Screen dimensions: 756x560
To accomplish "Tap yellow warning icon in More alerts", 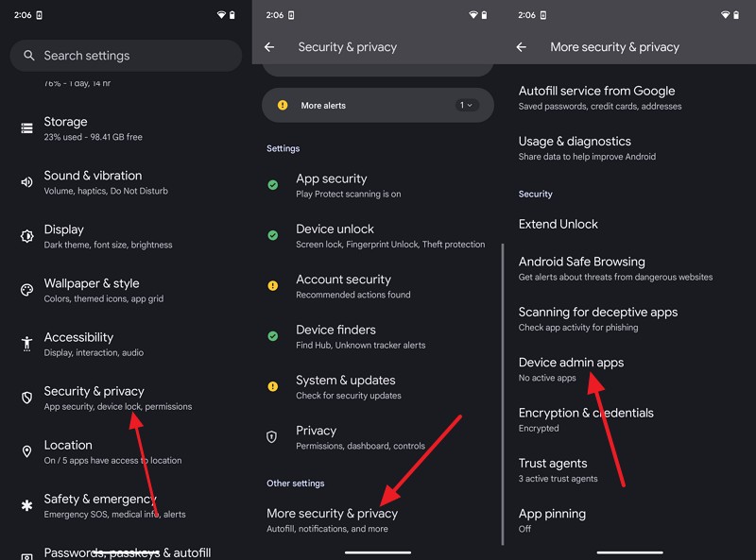I will pos(283,105).
